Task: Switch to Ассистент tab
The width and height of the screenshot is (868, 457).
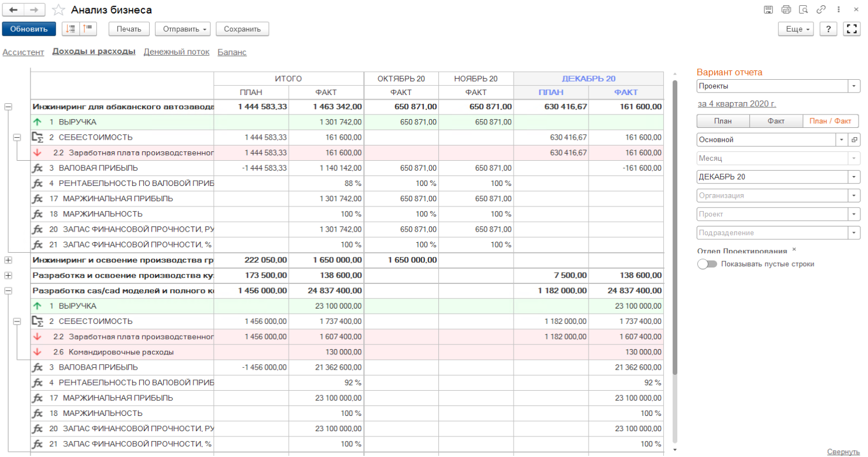Action: (x=23, y=52)
